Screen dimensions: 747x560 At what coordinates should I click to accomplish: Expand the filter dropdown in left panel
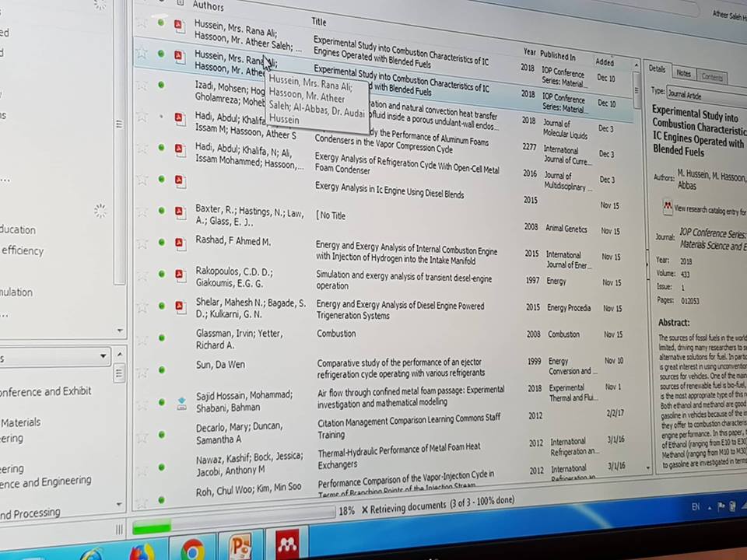tap(103, 356)
